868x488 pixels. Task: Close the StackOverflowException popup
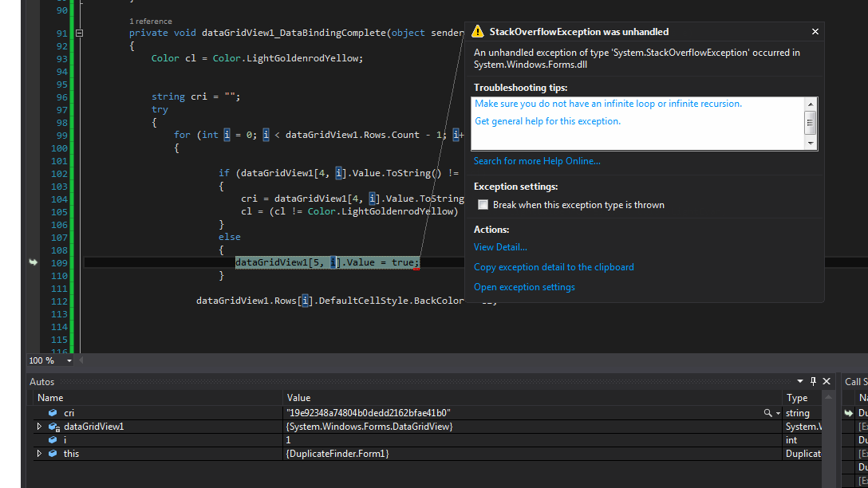(x=815, y=32)
